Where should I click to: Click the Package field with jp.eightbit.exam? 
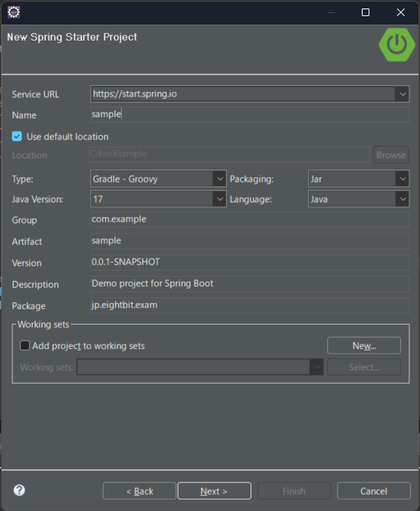(x=250, y=305)
